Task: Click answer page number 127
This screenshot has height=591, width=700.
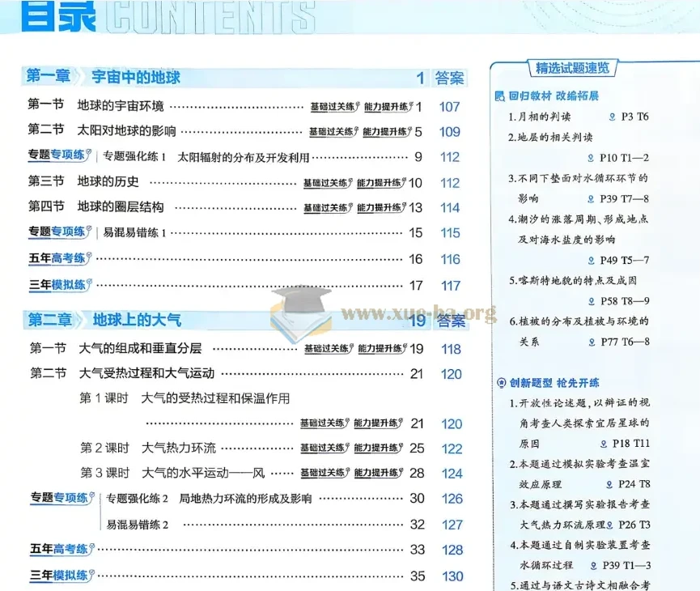Action: [x=452, y=525]
